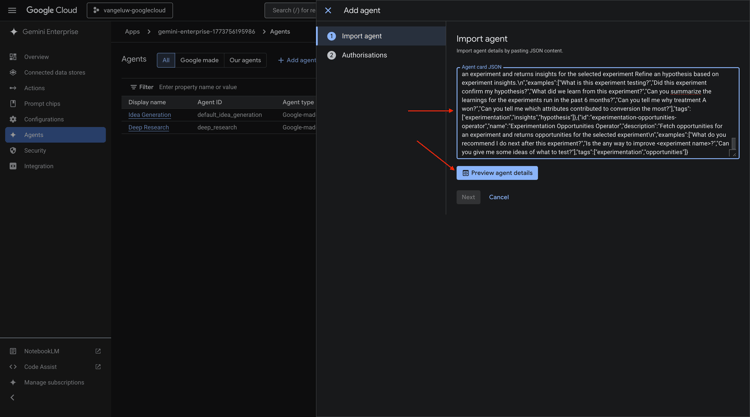
Task: Close the Add agent panel
Action: pyautogui.click(x=328, y=10)
